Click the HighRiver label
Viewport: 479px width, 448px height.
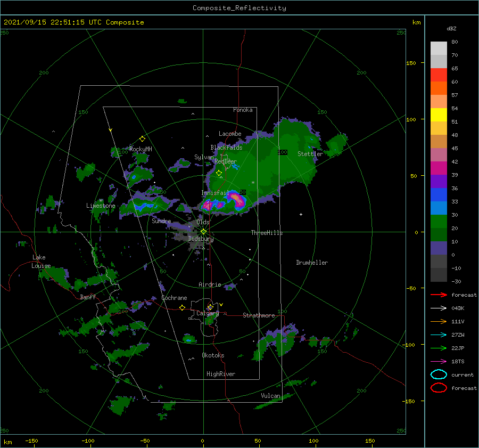pos(221,374)
